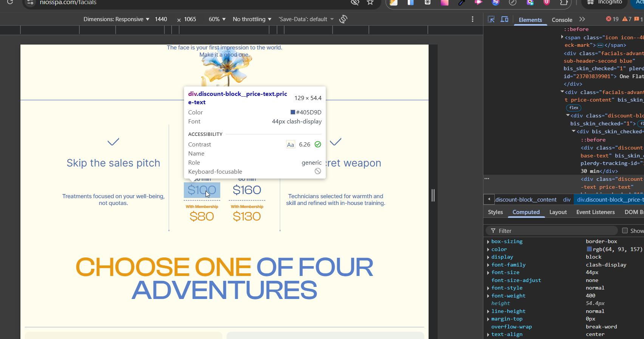Expand the font-family computed property
Viewport: 644px width, 339px height.
pyautogui.click(x=488, y=265)
